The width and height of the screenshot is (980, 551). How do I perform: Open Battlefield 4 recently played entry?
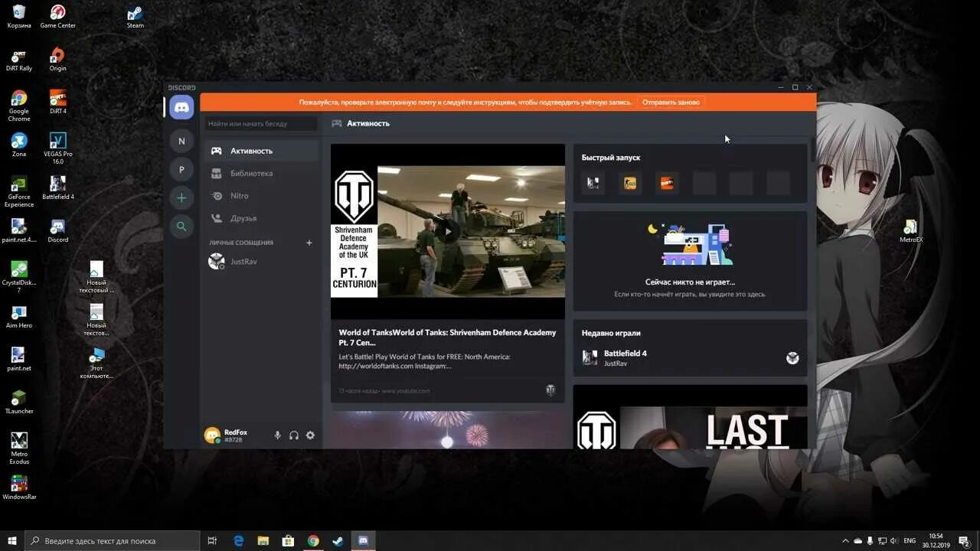[x=690, y=358]
